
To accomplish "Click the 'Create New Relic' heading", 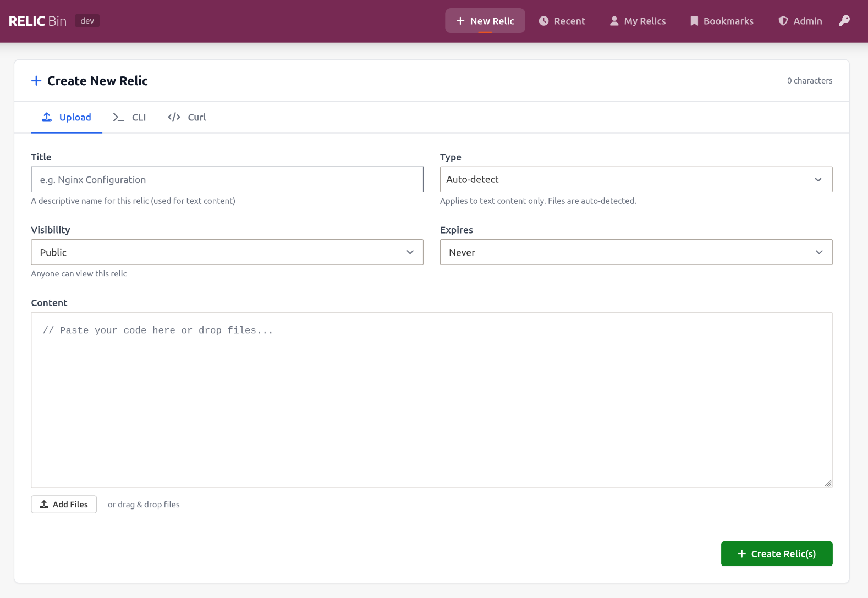I will [97, 81].
